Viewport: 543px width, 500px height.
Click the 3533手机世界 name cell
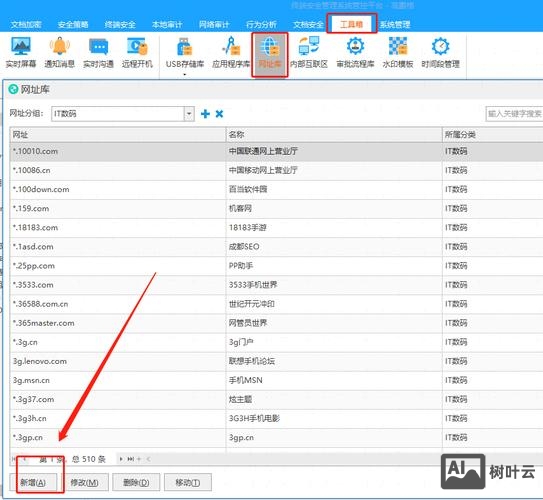tap(334, 285)
